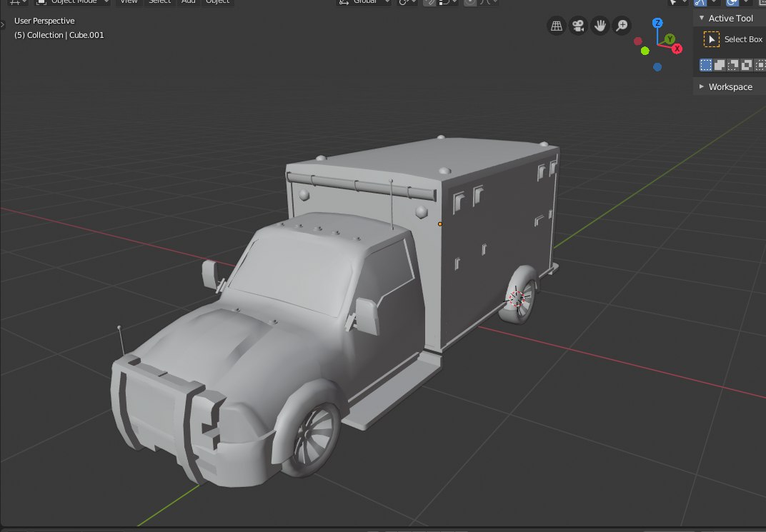Screen dimensions: 766x532
Task: Click the Collection | Cube.001 text
Action: click(x=59, y=35)
